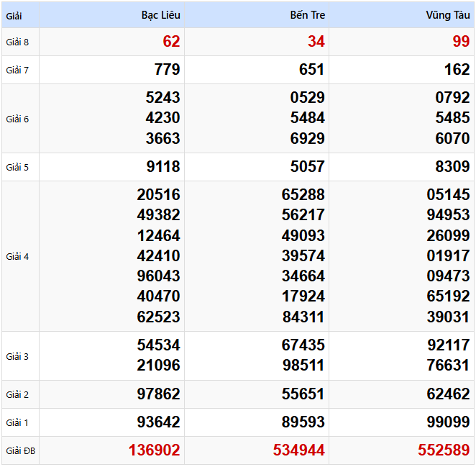Click Vũng Tàu special prize 552589
This screenshot has height=467, width=476.
coord(444,450)
